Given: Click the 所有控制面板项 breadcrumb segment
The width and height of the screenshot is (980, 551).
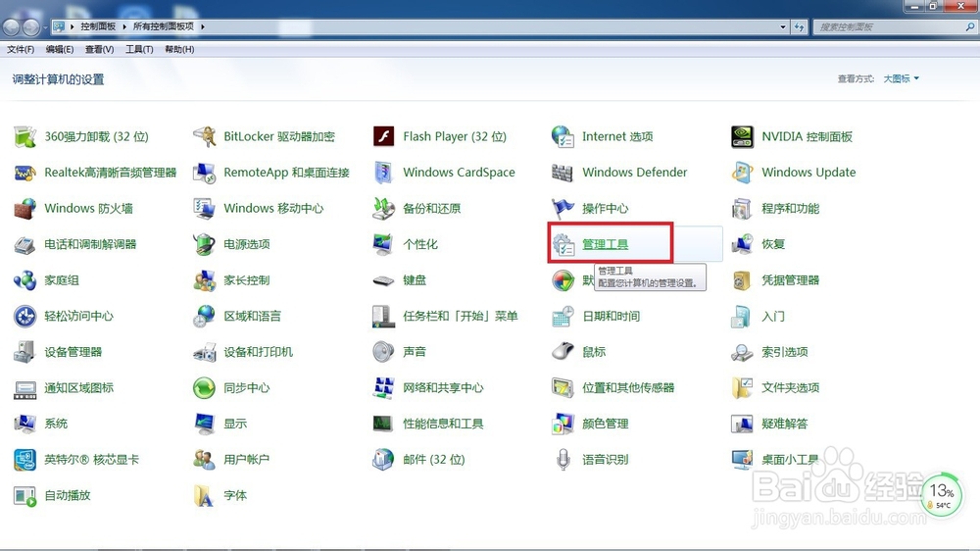Looking at the screenshot, I should 163,26.
